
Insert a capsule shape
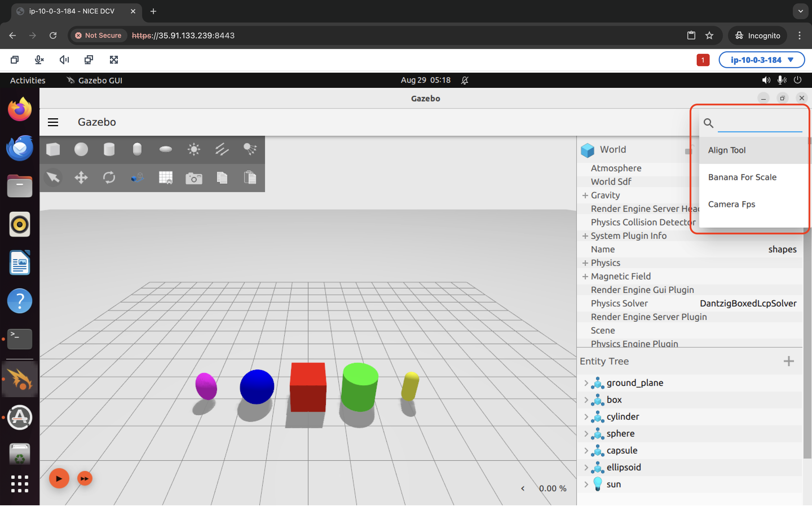137,150
